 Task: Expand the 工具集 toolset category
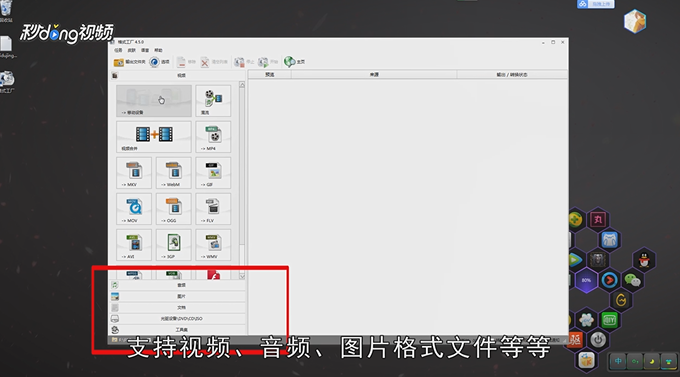(x=178, y=330)
